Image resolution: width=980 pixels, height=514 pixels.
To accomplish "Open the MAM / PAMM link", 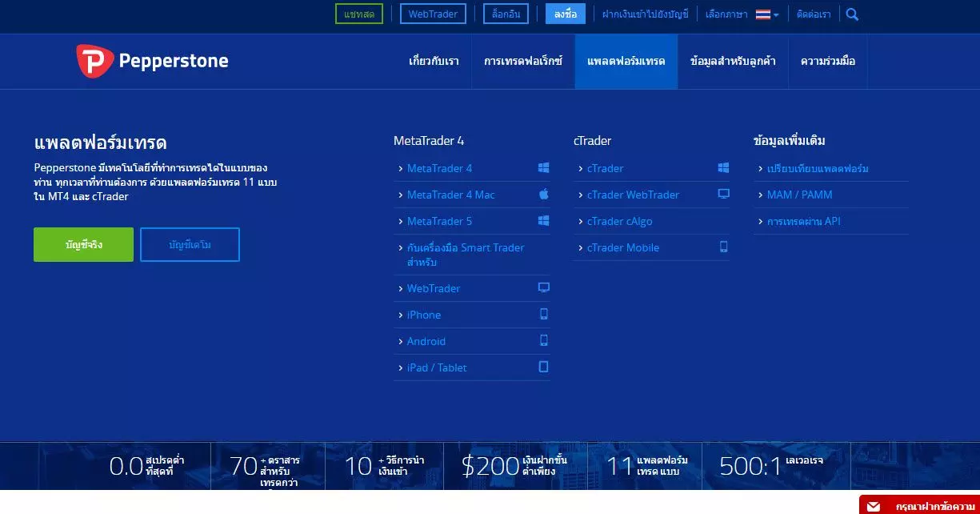I will coord(800,195).
